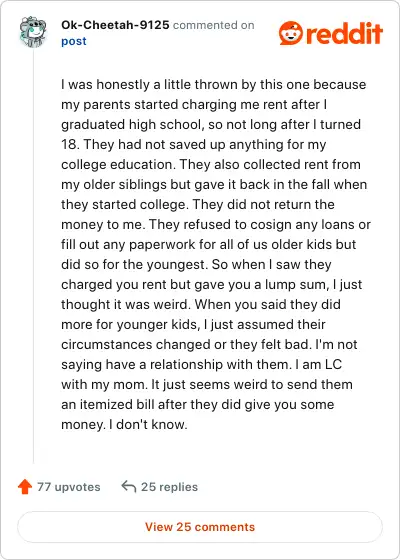Viewport: 400px width, 560px height.
Task: Follow the blue "post" link
Action: coord(74,41)
